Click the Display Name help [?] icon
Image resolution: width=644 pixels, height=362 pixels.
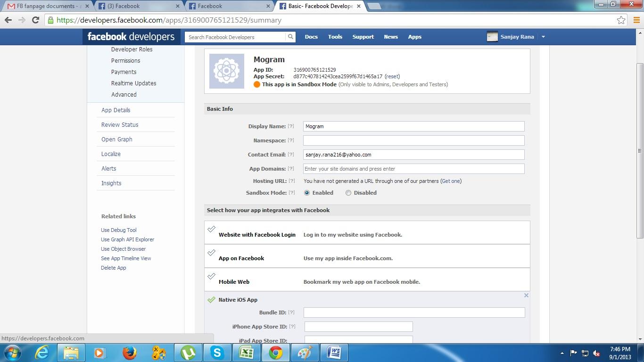coord(291,126)
